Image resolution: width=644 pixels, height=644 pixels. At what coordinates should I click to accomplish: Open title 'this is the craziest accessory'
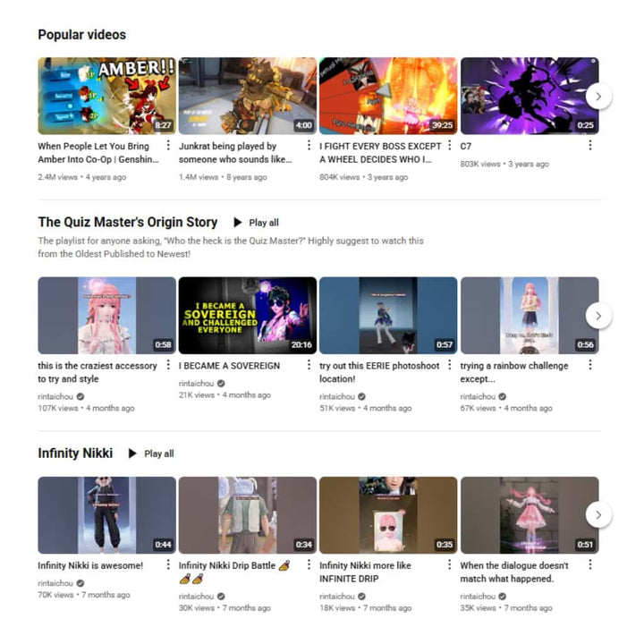(97, 372)
